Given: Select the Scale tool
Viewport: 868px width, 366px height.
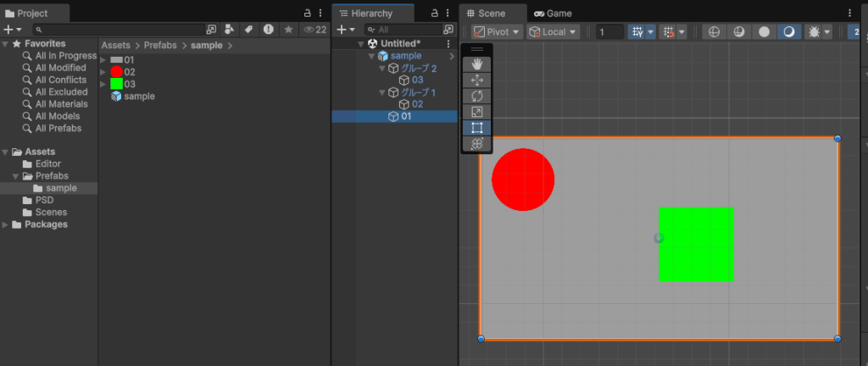Looking at the screenshot, I should (x=476, y=112).
